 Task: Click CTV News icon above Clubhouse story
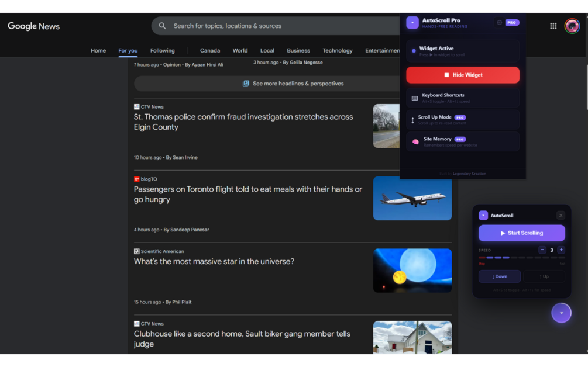(136, 324)
